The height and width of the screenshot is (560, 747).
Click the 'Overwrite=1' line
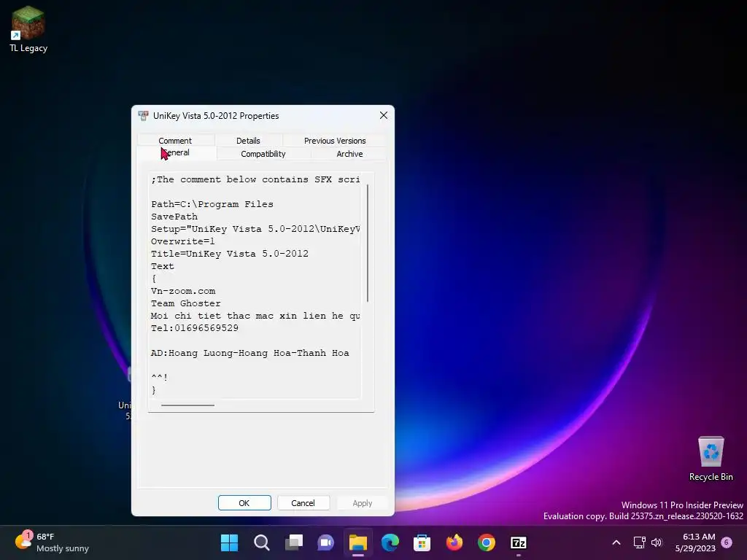[x=182, y=241]
